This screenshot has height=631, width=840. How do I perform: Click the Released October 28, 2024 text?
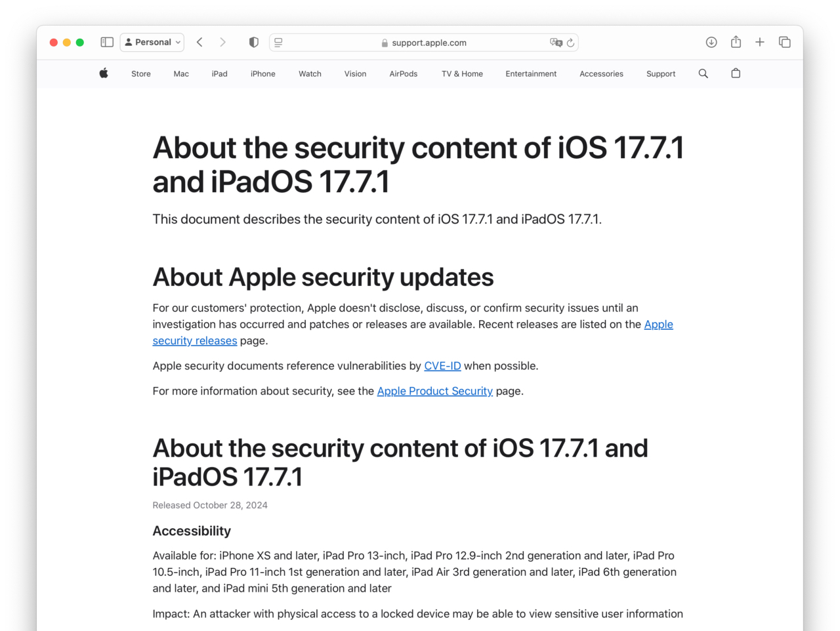(x=210, y=505)
